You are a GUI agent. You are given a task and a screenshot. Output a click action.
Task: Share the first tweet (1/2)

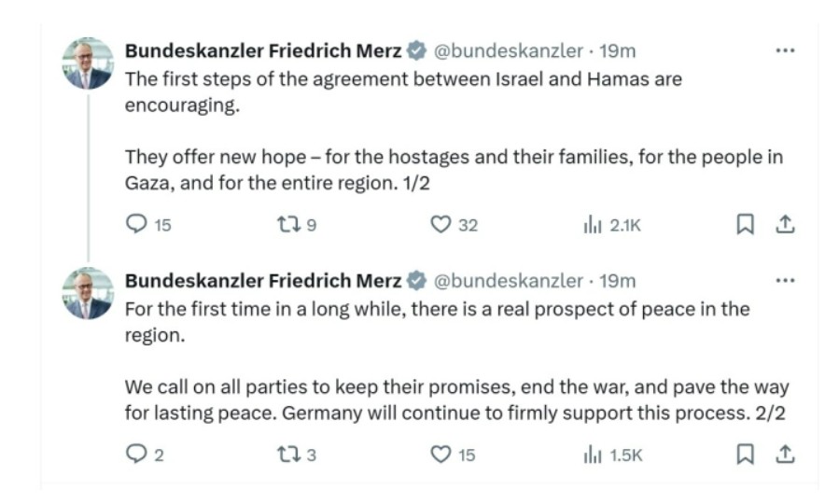tap(786, 224)
